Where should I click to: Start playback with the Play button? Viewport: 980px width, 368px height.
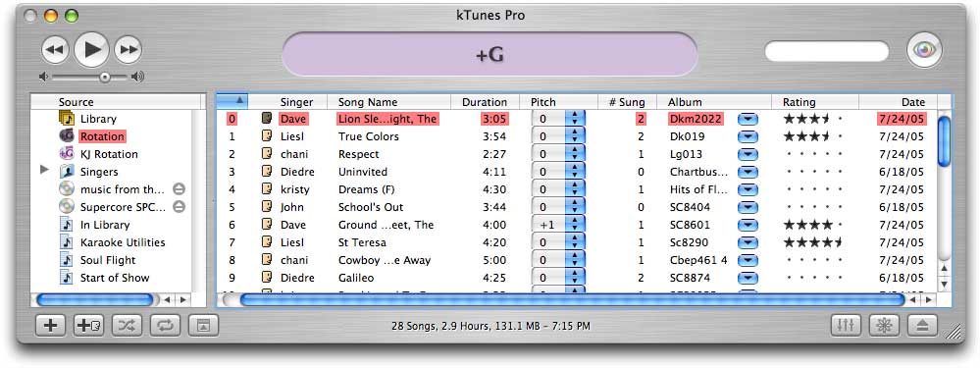click(92, 49)
